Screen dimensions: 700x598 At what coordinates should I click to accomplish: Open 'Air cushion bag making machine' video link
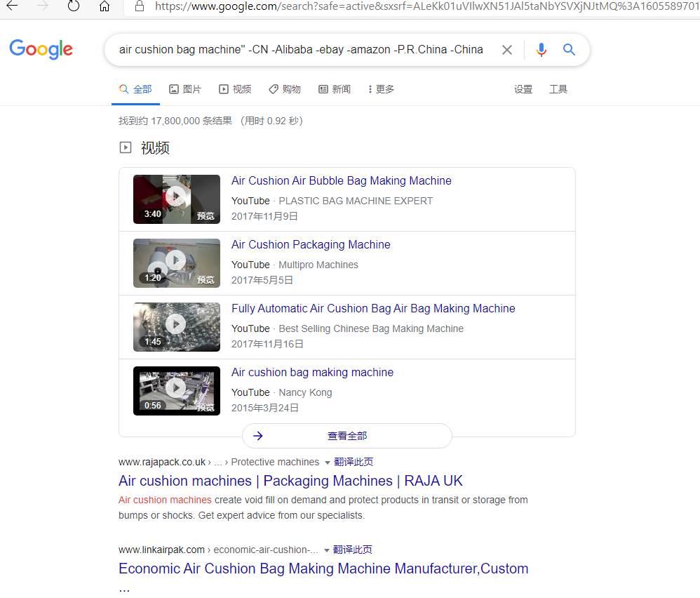pyautogui.click(x=313, y=373)
